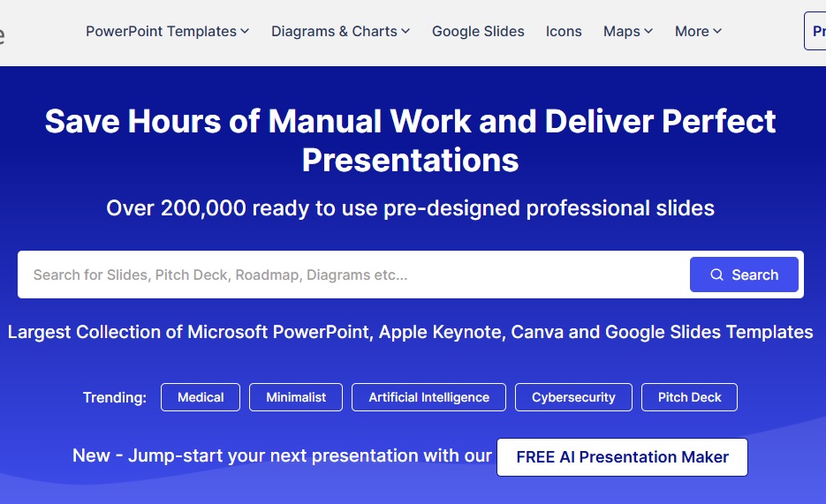Image resolution: width=826 pixels, height=504 pixels.
Task: Pick the Artificial Intelligence trending tag
Action: (428, 397)
